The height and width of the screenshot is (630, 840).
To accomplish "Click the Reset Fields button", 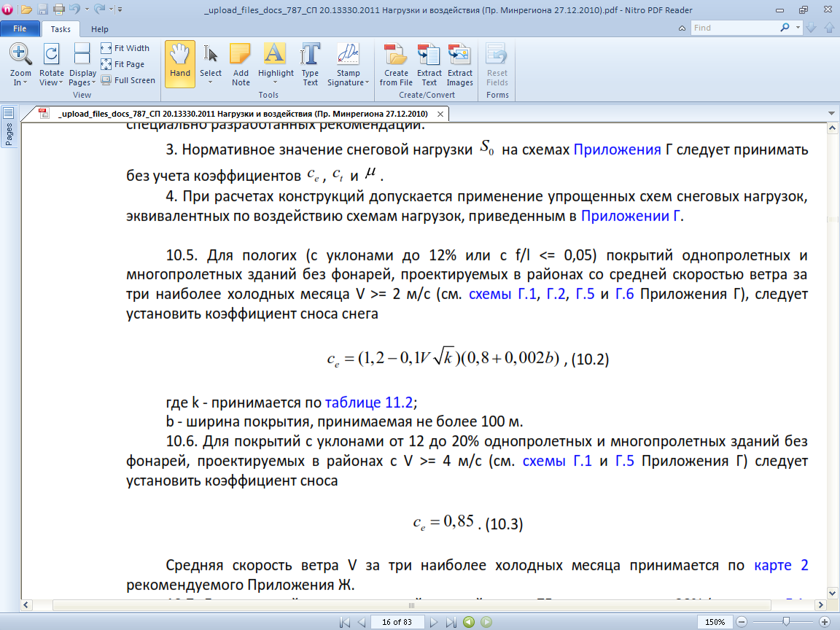I will (x=497, y=64).
